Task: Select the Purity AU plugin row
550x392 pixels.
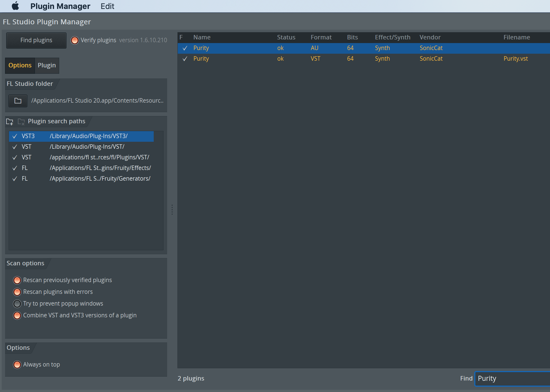Action: [x=364, y=48]
